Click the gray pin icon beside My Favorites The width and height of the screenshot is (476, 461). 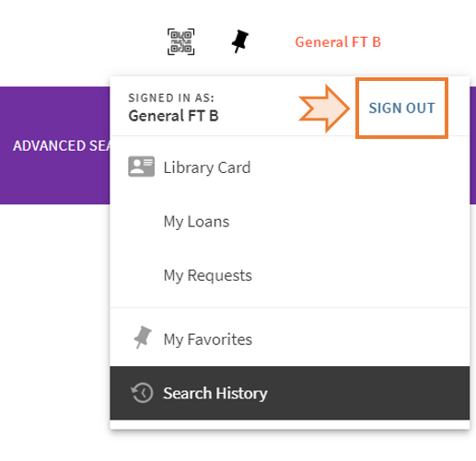pos(143,337)
